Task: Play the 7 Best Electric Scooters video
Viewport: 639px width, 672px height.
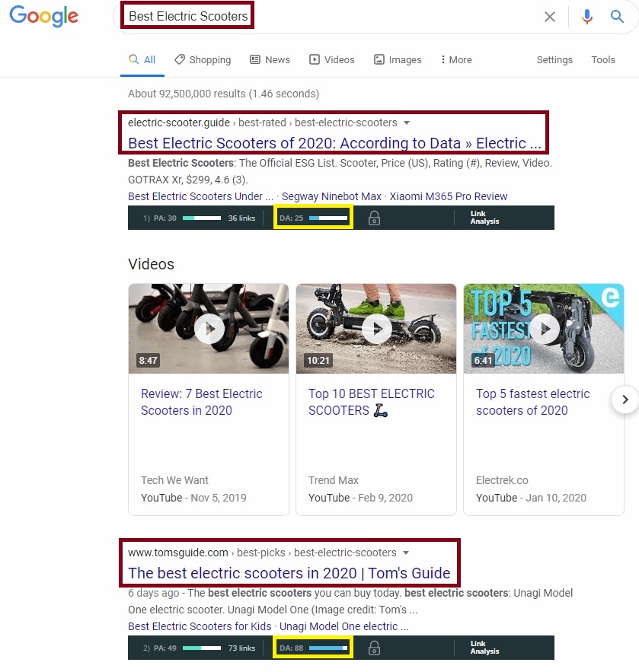Action: click(x=209, y=329)
